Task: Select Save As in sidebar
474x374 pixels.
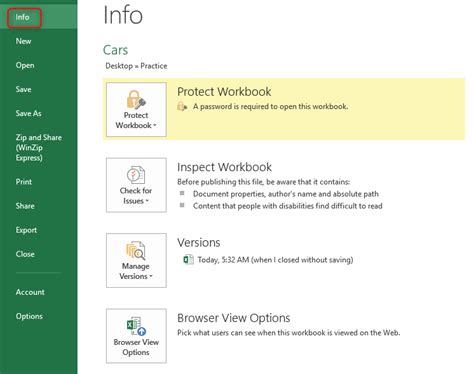Action: click(28, 113)
